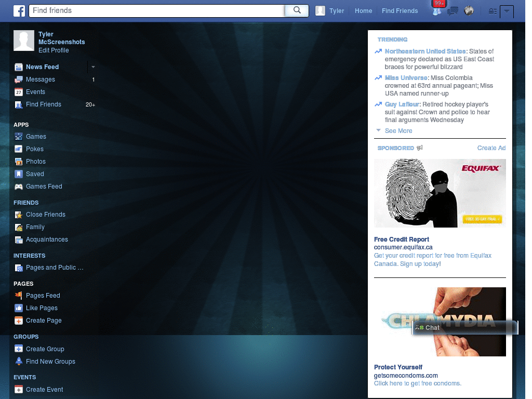Click the Equifax fingerprint ad image

[440, 193]
